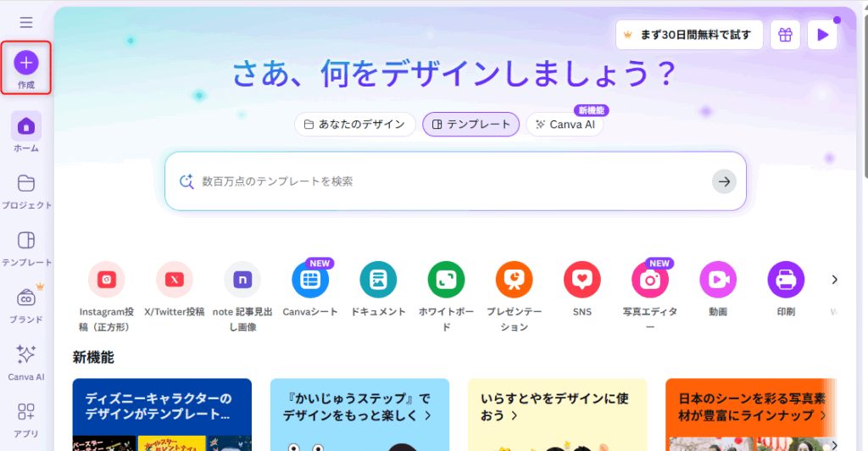This screenshot has width=868, height=451.
Task: Open ブランド in the sidebar
Action: pos(26,305)
